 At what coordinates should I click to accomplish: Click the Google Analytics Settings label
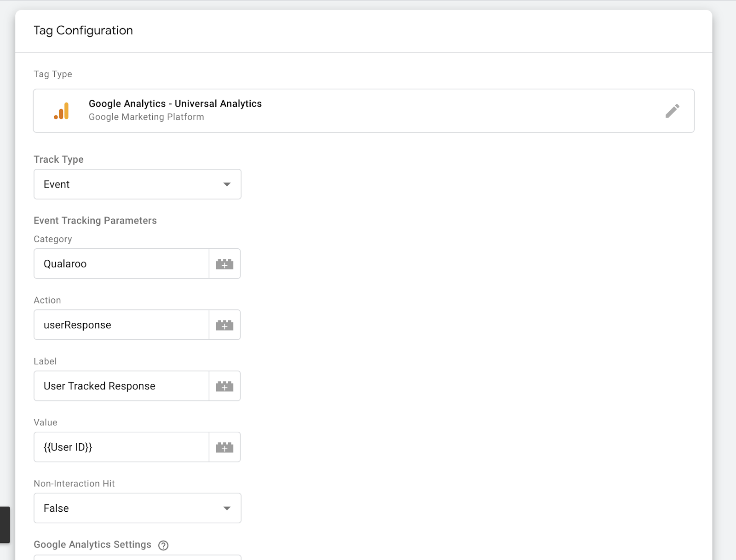click(92, 544)
